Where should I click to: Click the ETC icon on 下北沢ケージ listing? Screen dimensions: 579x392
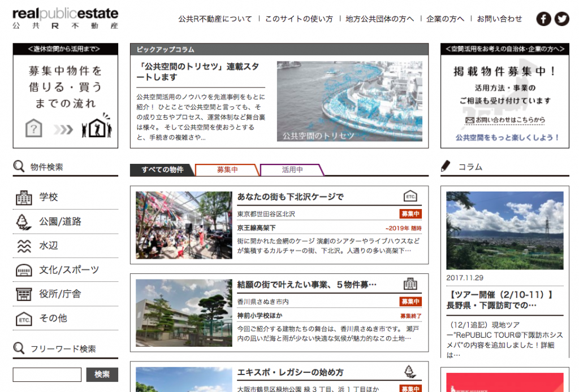tap(411, 196)
